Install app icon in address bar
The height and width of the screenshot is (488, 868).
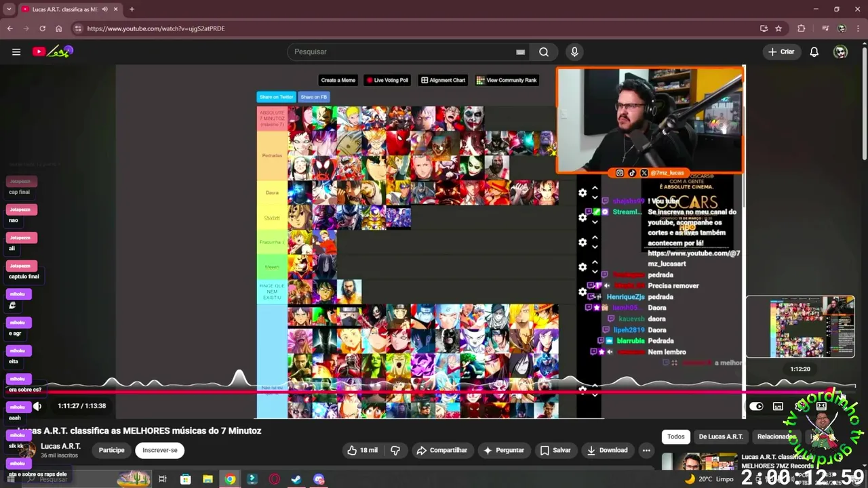pos(764,28)
